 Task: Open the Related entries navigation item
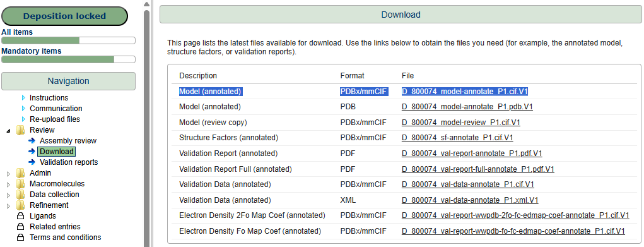[x=55, y=226]
